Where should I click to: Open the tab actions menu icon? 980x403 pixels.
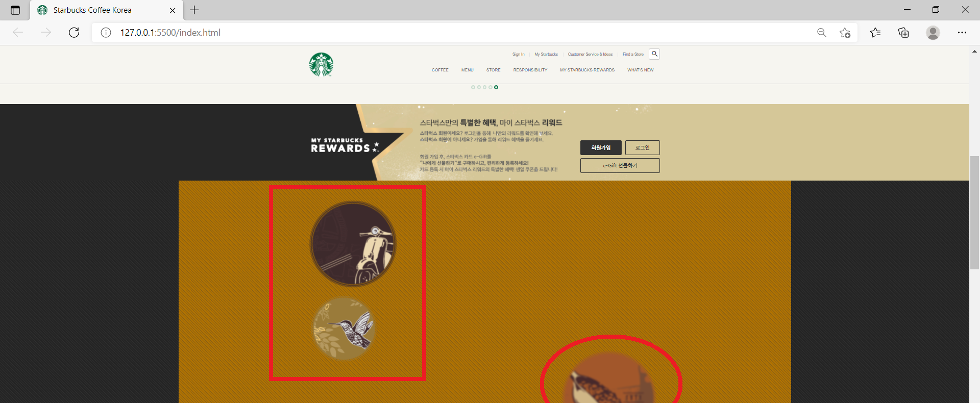(x=15, y=10)
